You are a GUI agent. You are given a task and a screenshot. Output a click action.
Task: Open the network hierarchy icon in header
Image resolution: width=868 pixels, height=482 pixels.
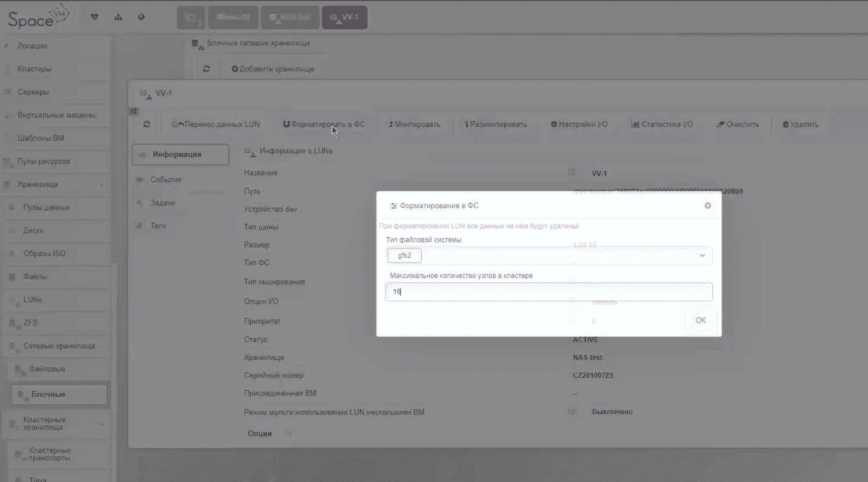pos(118,17)
